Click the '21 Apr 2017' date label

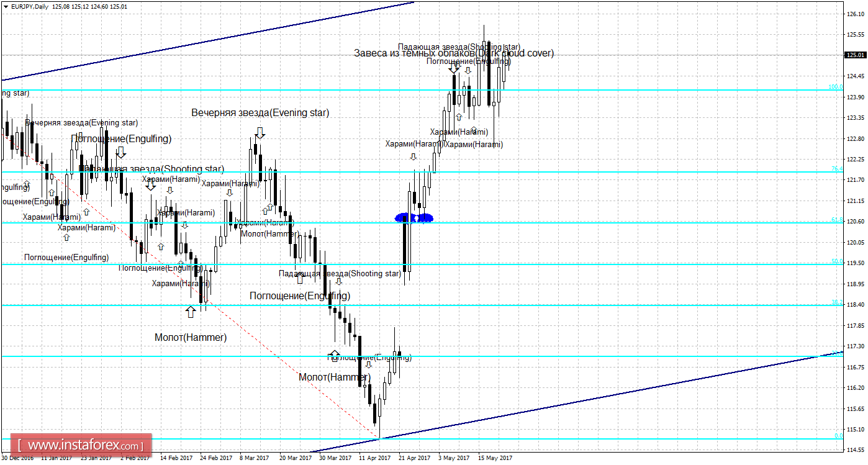pyautogui.click(x=415, y=458)
